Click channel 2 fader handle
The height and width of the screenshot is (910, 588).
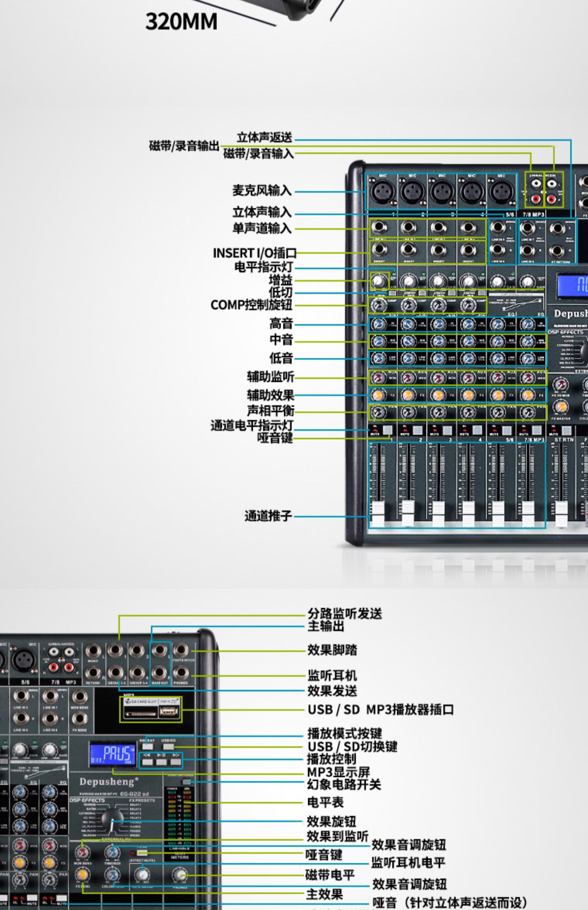pyautogui.click(x=408, y=513)
